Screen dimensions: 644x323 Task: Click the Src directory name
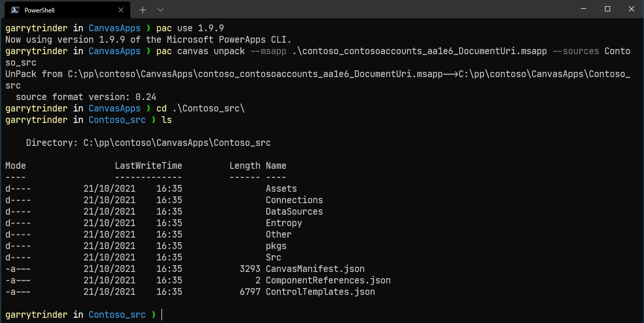[x=273, y=257]
